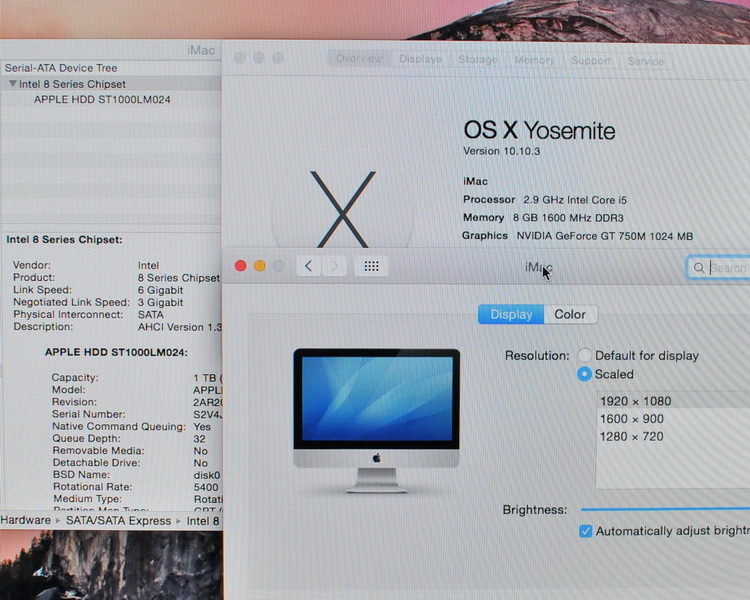Image resolution: width=750 pixels, height=600 pixels.
Task: Open the Overview tab in About This Mac
Action: point(359,59)
